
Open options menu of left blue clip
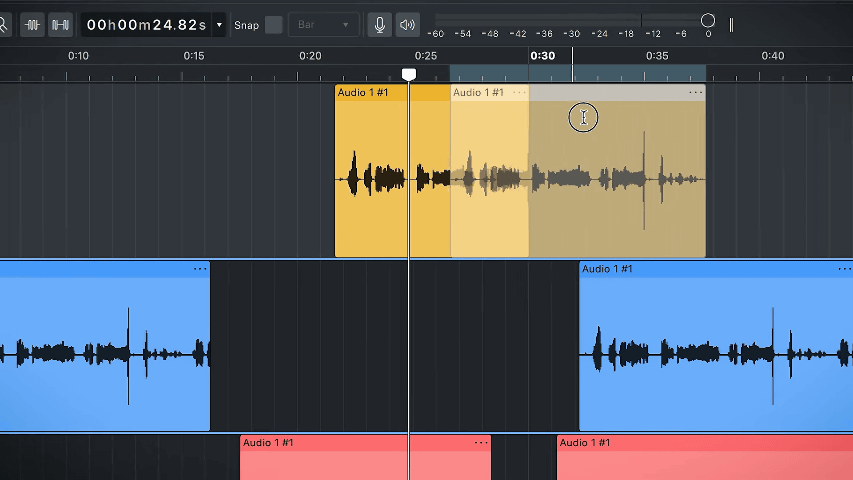pyautogui.click(x=200, y=268)
